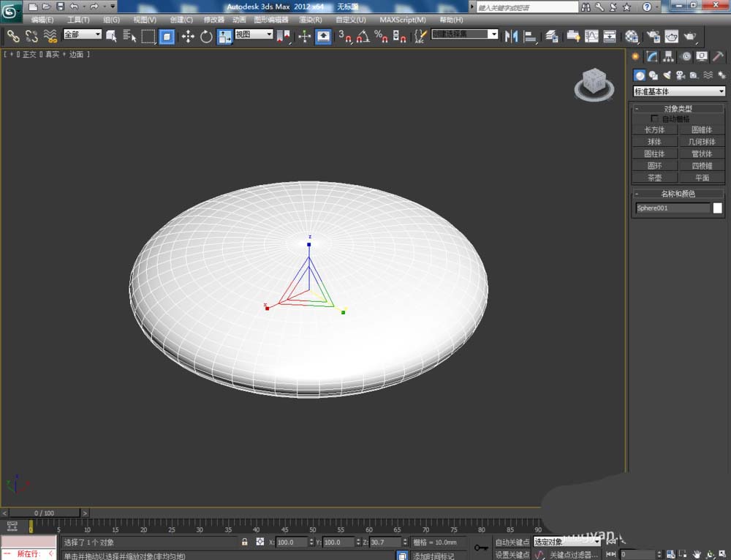
Task: Click the 圆柱体 cylinder button
Action: (x=654, y=154)
